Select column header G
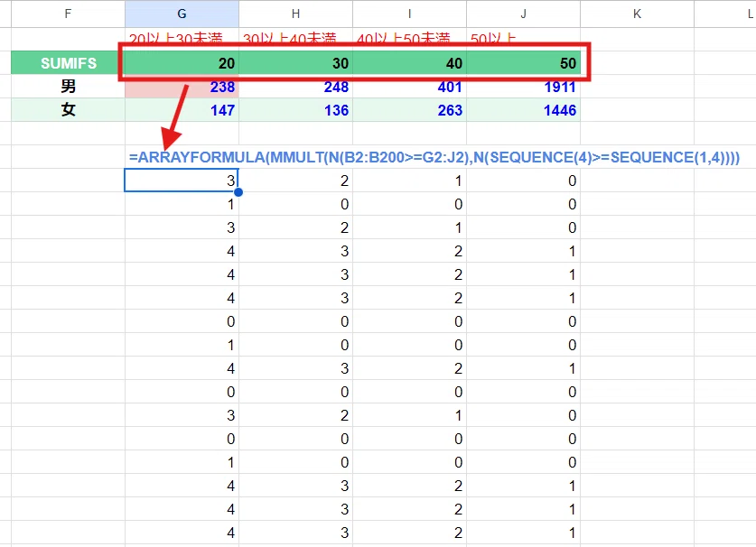Image resolution: width=756 pixels, height=547 pixels. coord(182,14)
